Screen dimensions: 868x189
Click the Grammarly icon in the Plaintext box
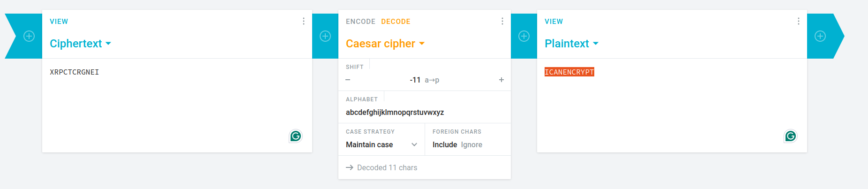click(x=791, y=136)
